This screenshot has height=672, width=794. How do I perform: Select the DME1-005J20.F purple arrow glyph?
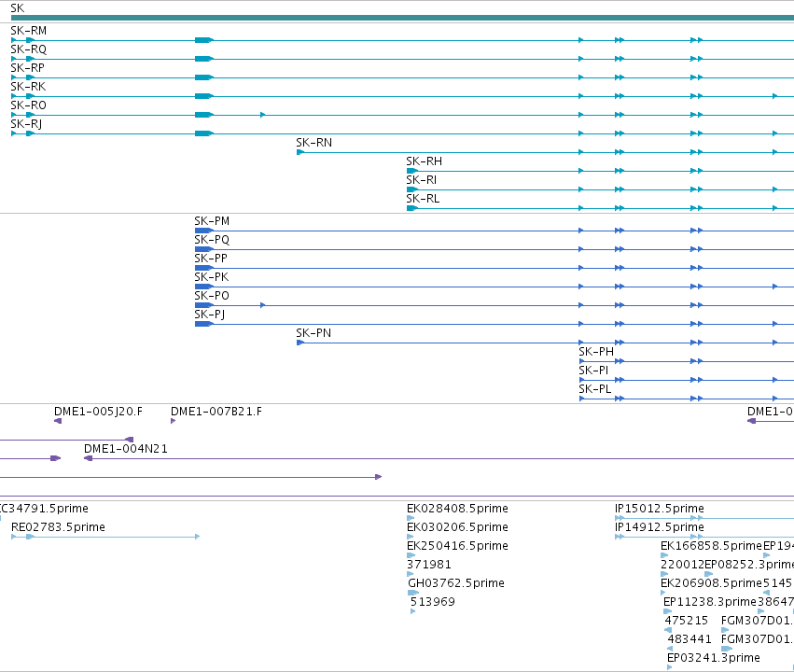(x=58, y=421)
